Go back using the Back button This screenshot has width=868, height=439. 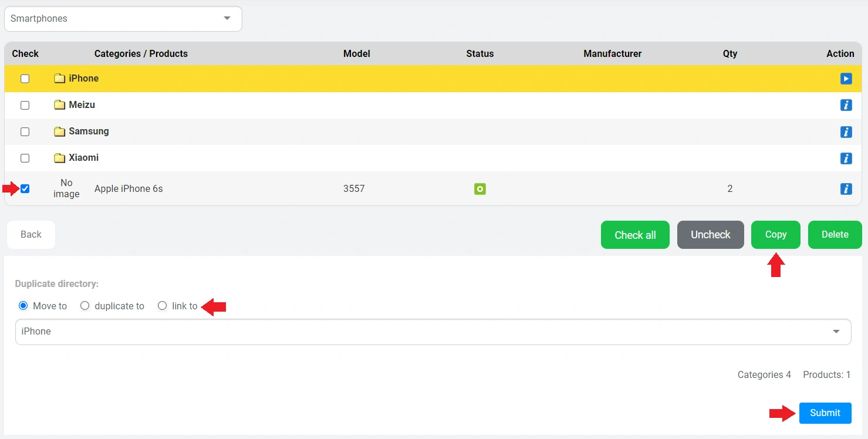(31, 235)
